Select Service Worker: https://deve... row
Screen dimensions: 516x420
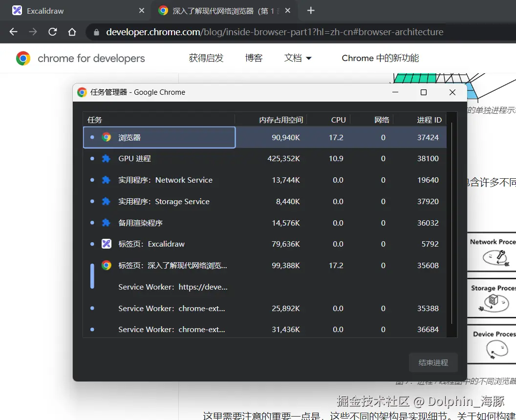[x=265, y=287]
